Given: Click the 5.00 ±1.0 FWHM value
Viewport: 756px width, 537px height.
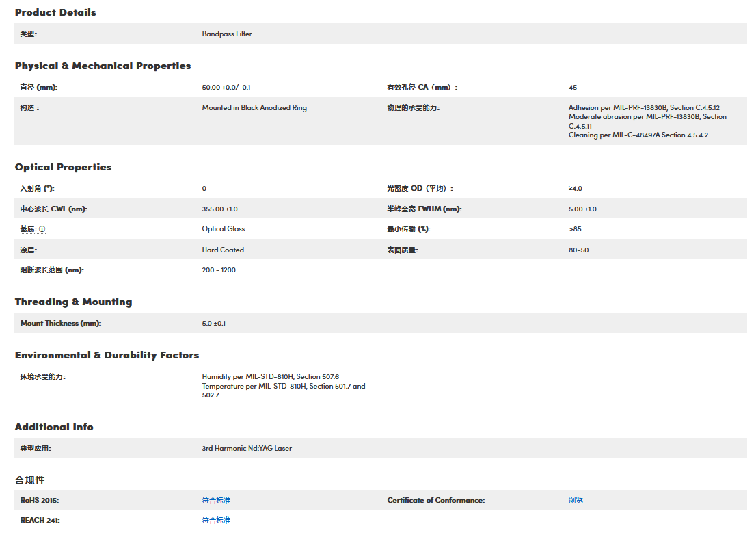Looking at the screenshot, I should tap(582, 209).
